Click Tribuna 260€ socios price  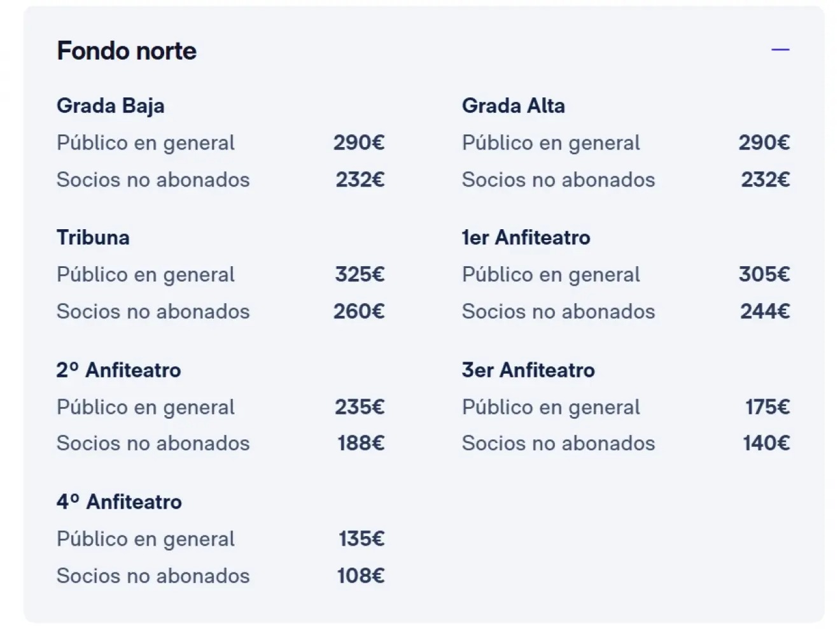(359, 311)
